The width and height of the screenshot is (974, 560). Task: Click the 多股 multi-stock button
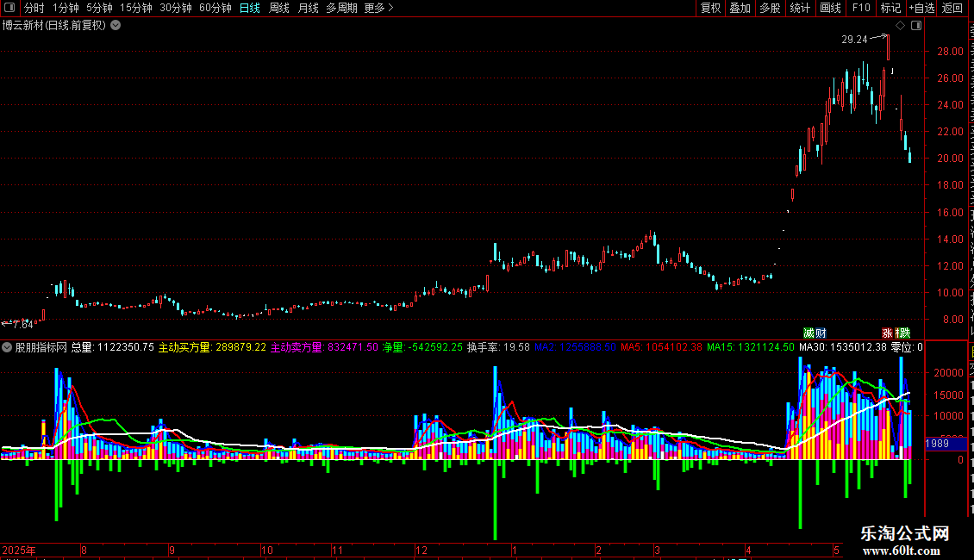tap(771, 8)
